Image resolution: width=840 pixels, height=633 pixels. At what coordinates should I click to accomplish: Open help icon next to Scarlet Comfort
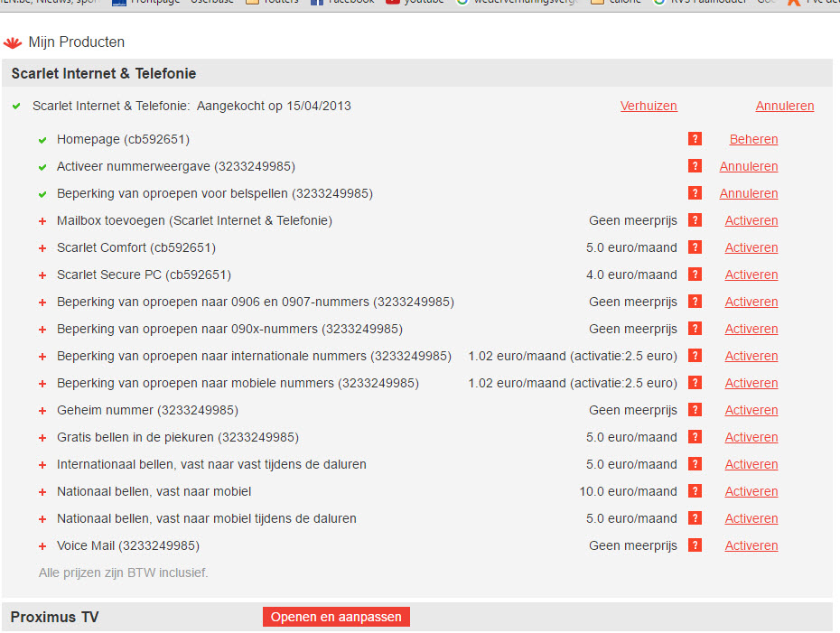pyautogui.click(x=695, y=247)
